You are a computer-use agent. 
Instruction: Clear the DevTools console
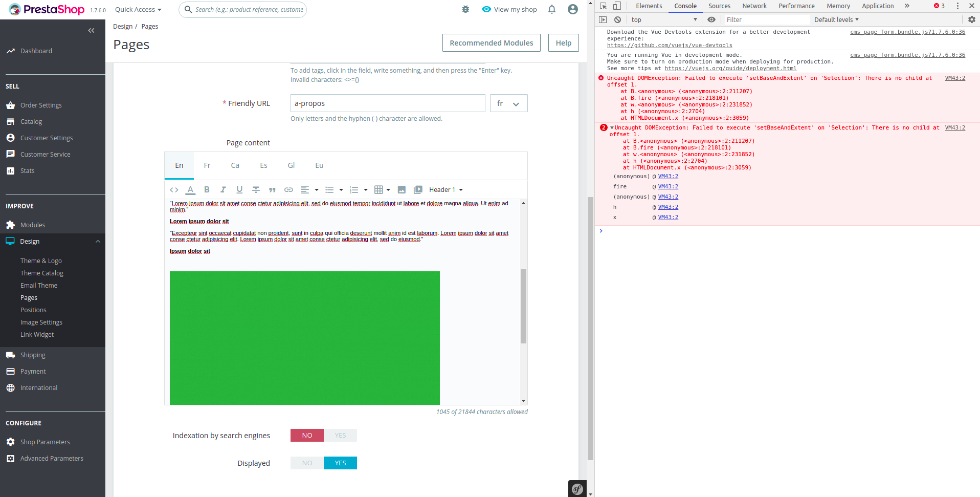pos(617,19)
